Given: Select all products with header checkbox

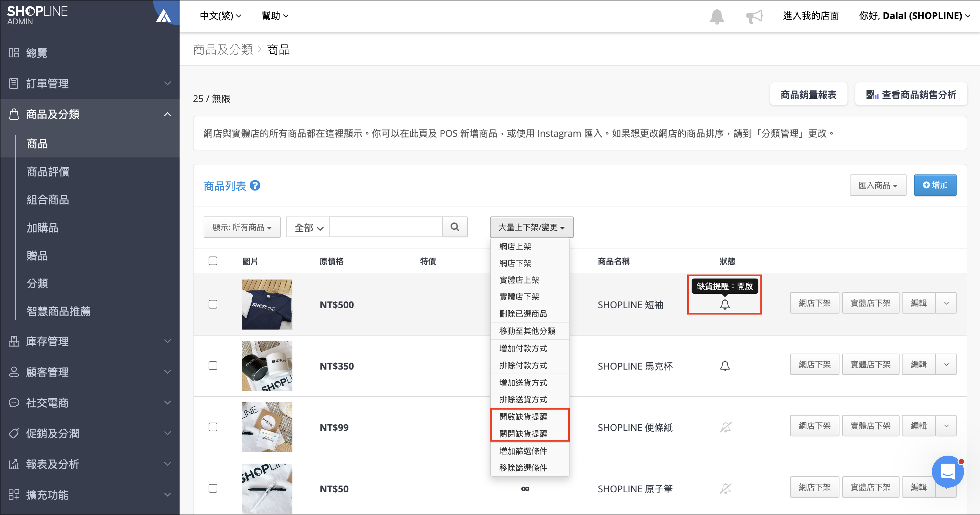Looking at the screenshot, I should pyautogui.click(x=213, y=261).
